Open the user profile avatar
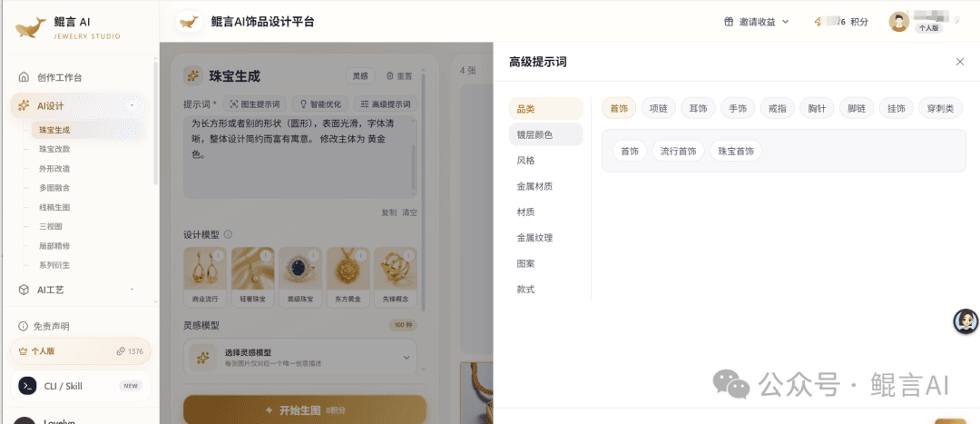Viewport: 980px width, 424px height. pos(898,22)
